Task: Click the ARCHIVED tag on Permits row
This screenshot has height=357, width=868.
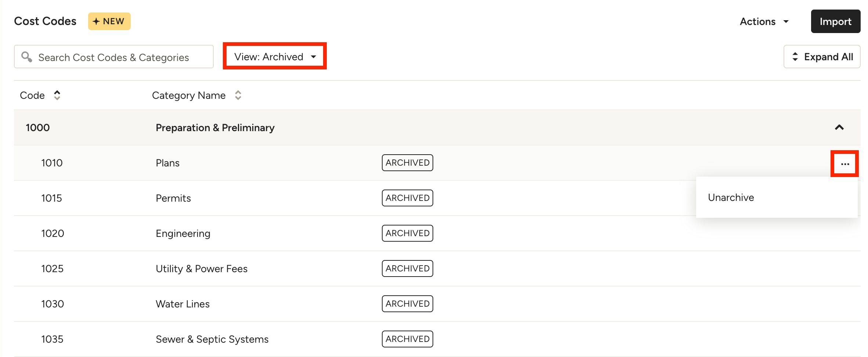Action: coord(407,198)
